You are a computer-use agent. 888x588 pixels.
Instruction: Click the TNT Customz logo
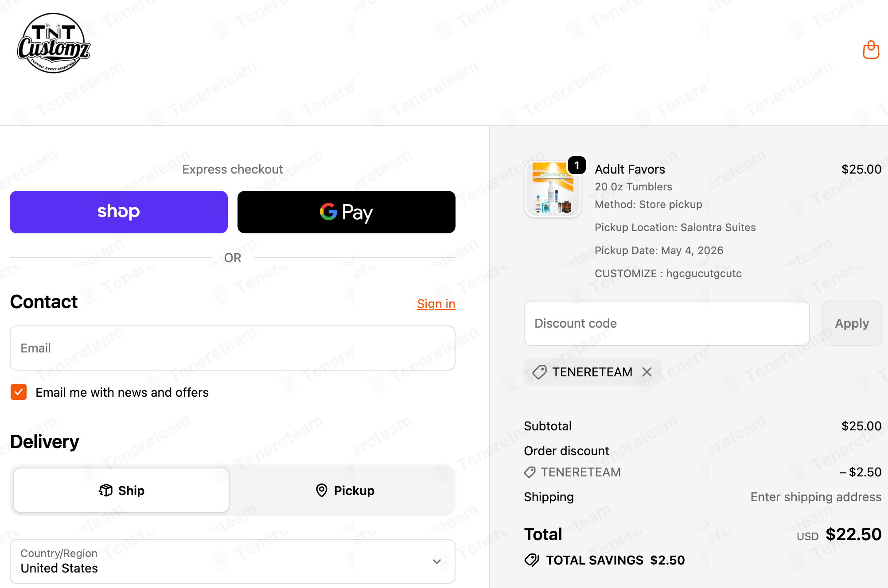(54, 43)
